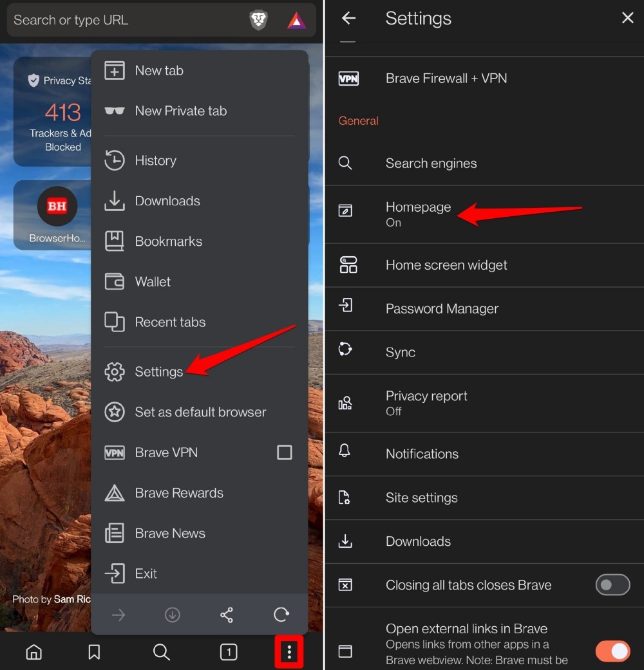Tap the VPN icon in Settings

348,79
